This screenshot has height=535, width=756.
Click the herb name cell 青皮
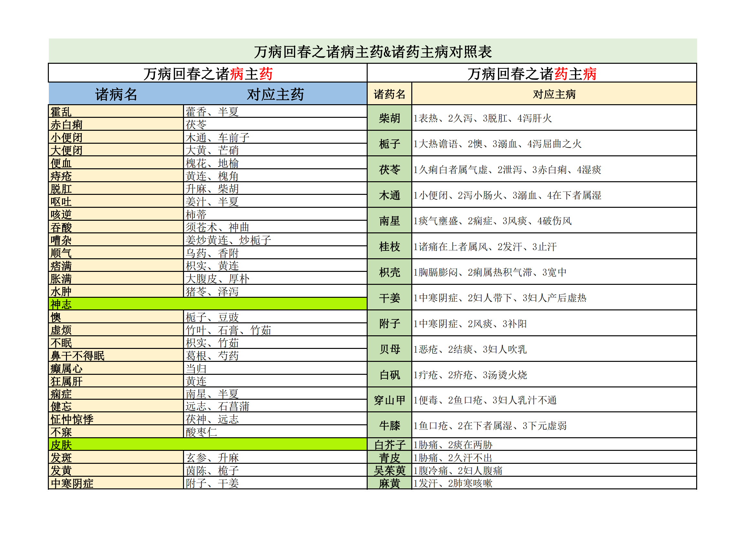390,458
